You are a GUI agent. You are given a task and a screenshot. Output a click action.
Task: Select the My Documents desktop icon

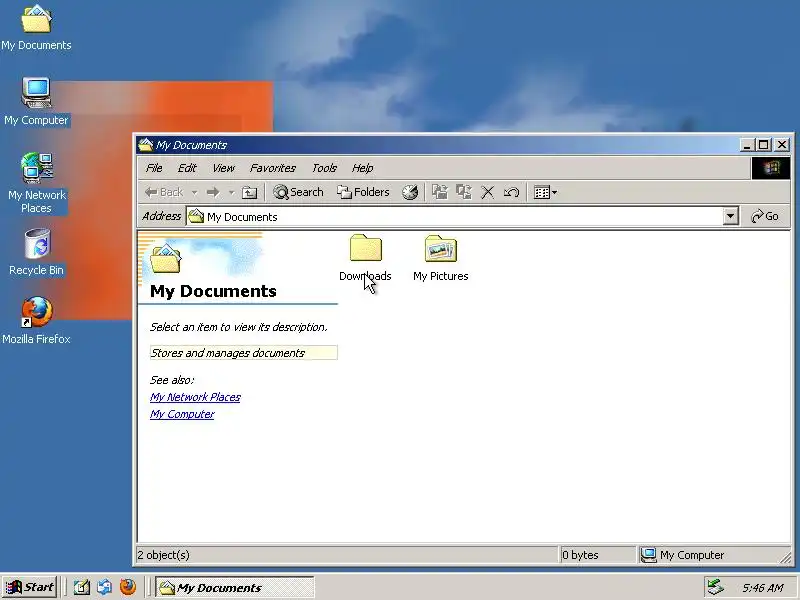pyautogui.click(x=36, y=28)
